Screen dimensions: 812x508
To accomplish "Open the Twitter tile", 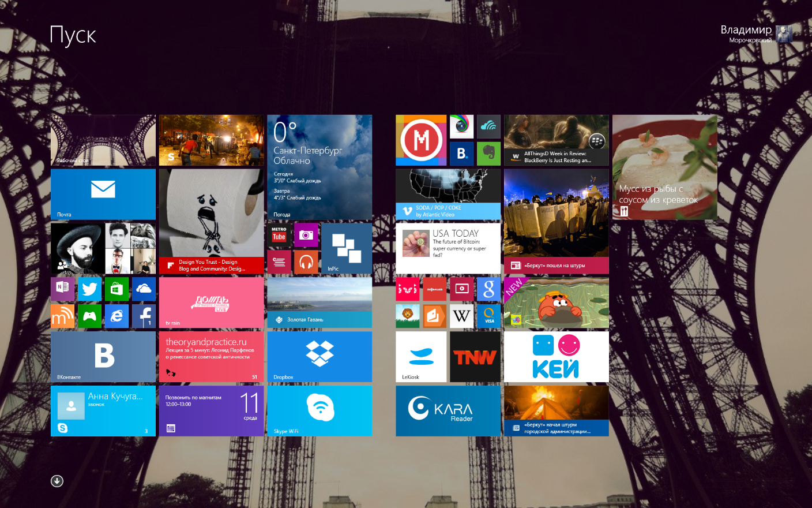I will [89, 289].
